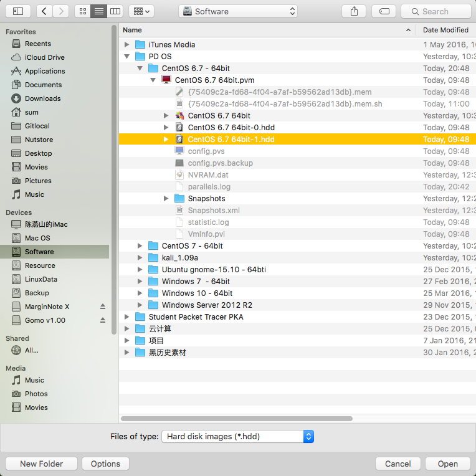Open the Files of type dropdown
This screenshot has width=476, height=476.
pos(238,436)
